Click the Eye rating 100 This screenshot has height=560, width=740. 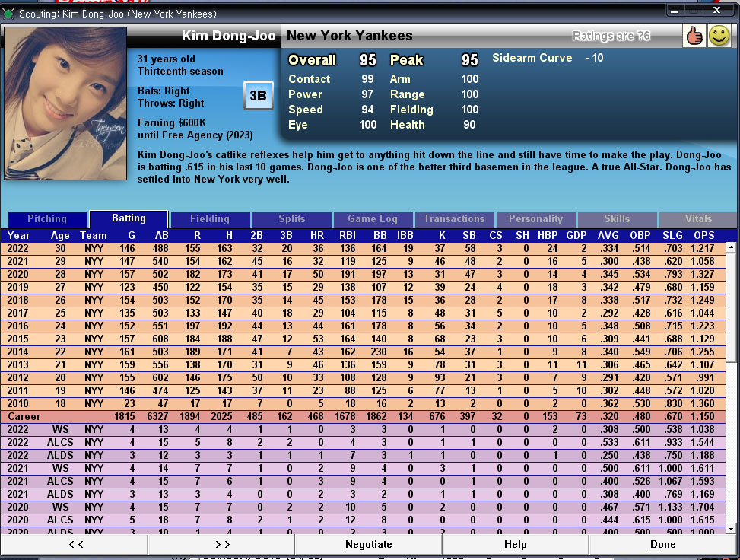coord(367,125)
